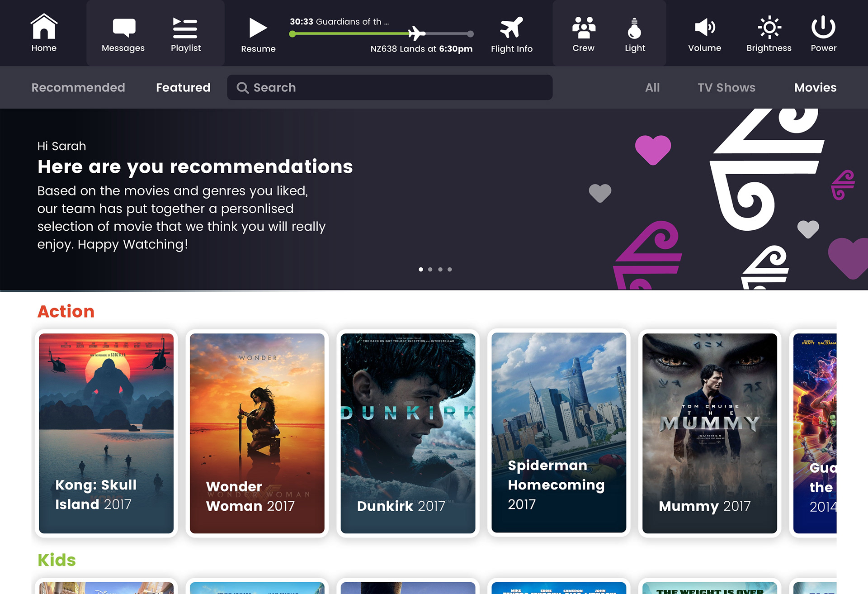The image size is (868, 594).
Task: Go to the Home screen icon
Action: point(44,26)
